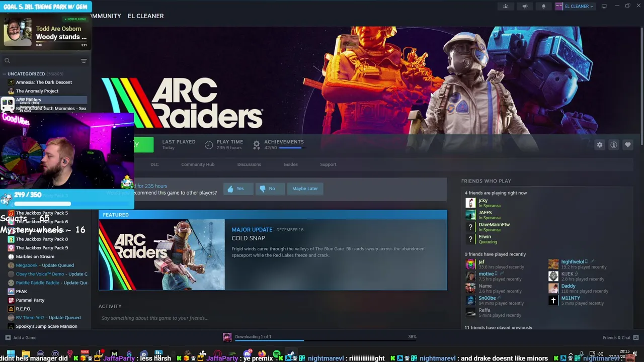The image size is (644, 362).
Task: Open Spotify from the Windows taskbar
Action: click(277, 354)
